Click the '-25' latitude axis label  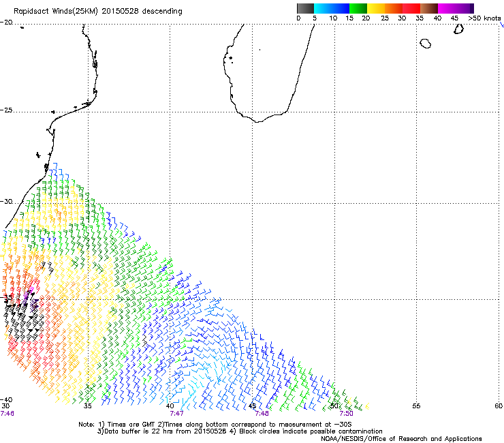click(6, 110)
